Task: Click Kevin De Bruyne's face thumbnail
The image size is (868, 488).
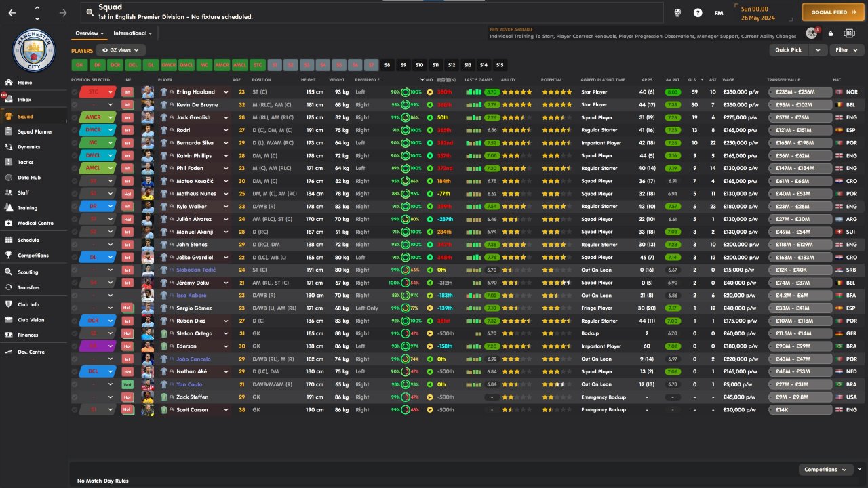Action: click(x=147, y=105)
